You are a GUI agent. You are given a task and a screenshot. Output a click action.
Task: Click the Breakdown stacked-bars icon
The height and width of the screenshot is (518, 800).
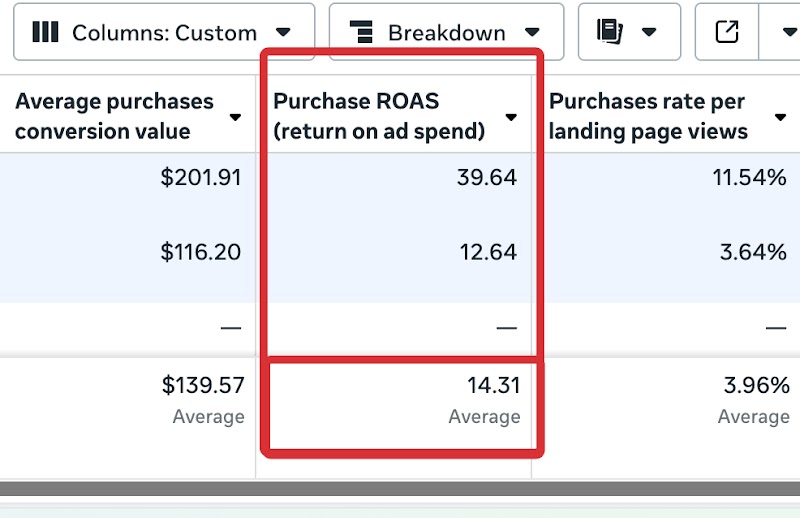point(364,32)
